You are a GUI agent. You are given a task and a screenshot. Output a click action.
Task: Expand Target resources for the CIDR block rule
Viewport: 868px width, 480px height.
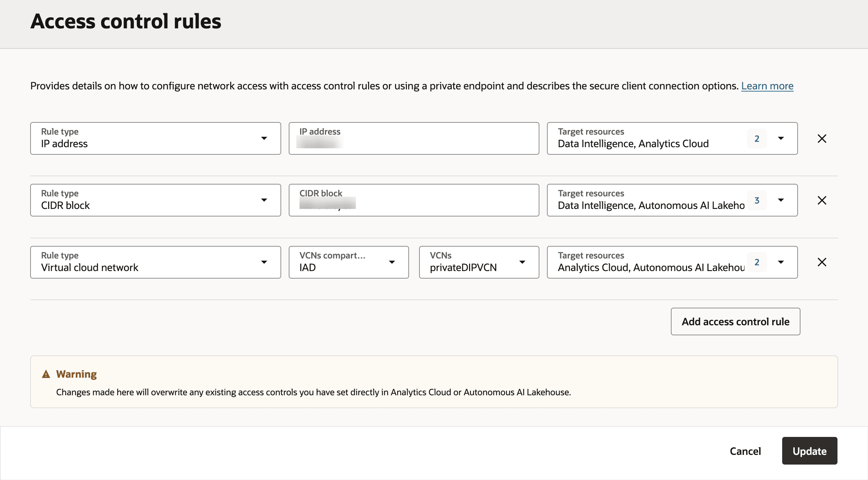[781, 200]
